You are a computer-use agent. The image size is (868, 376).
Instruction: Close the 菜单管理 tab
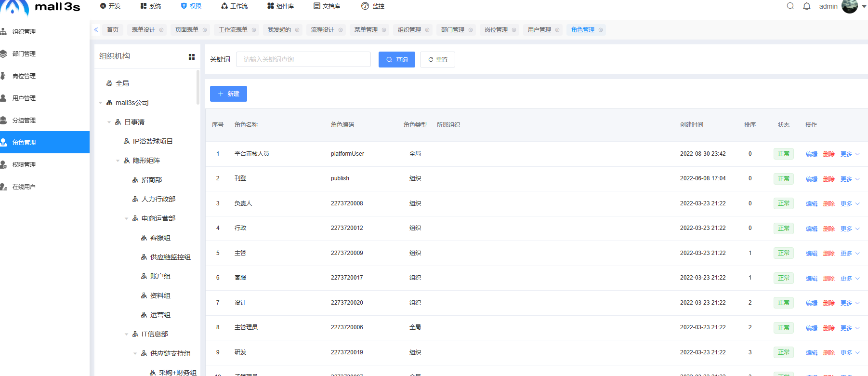coord(384,30)
